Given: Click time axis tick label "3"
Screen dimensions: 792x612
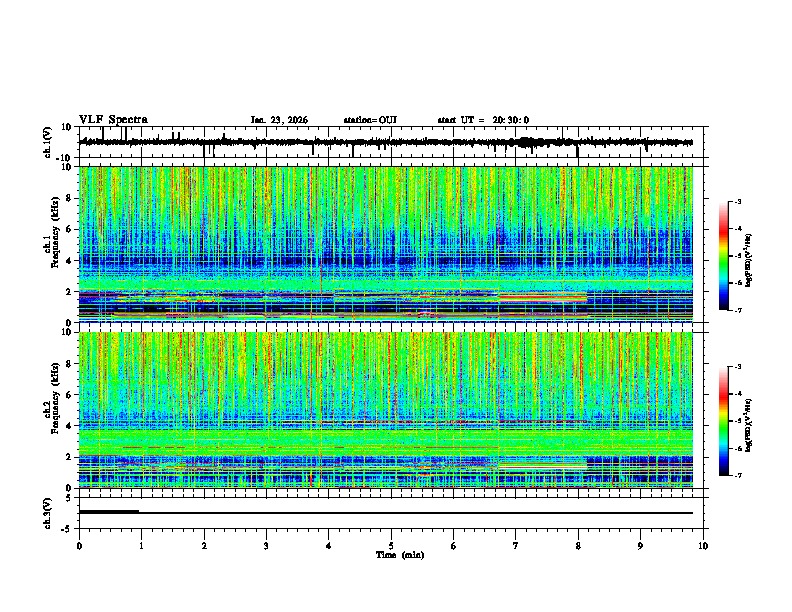Looking at the screenshot, I should tap(266, 546).
